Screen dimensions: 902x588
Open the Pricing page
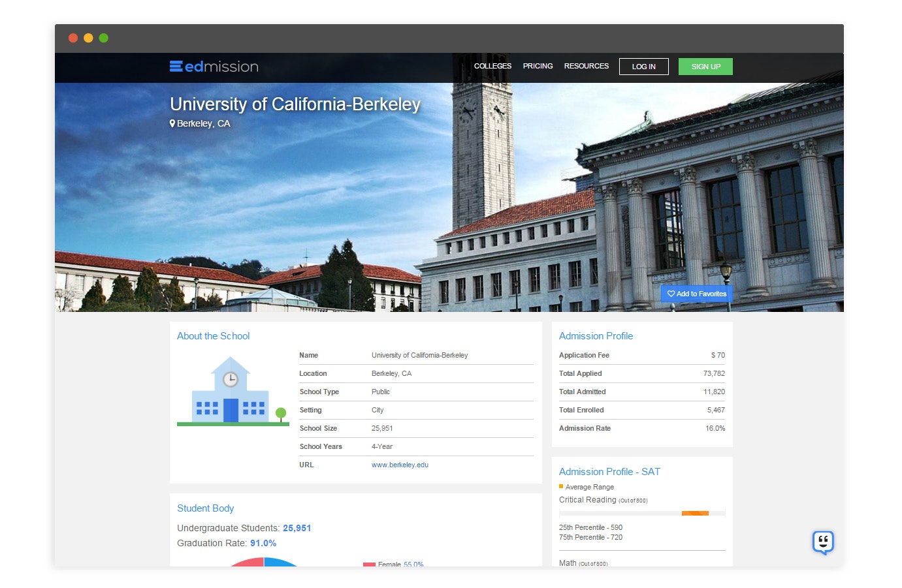tap(538, 67)
